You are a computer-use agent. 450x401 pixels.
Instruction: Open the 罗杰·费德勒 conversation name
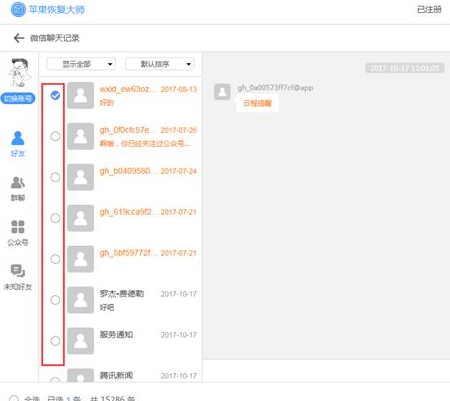click(122, 294)
